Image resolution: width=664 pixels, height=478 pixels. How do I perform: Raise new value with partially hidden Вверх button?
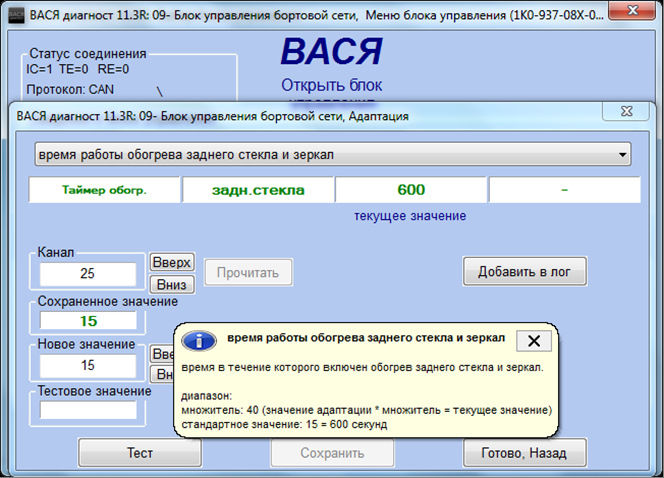tap(162, 354)
